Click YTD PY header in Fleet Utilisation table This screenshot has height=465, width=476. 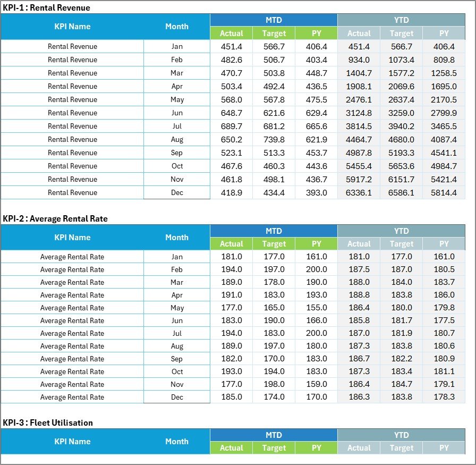tap(444, 447)
